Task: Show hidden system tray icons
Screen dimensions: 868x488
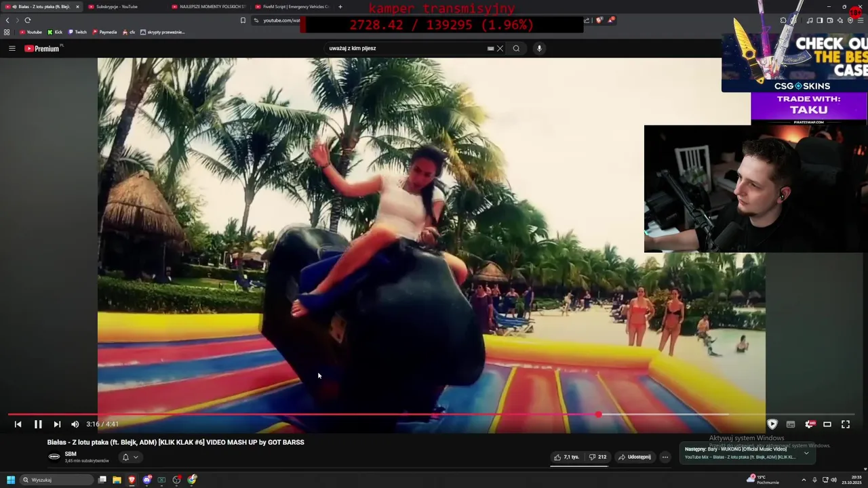Action: [x=804, y=480]
